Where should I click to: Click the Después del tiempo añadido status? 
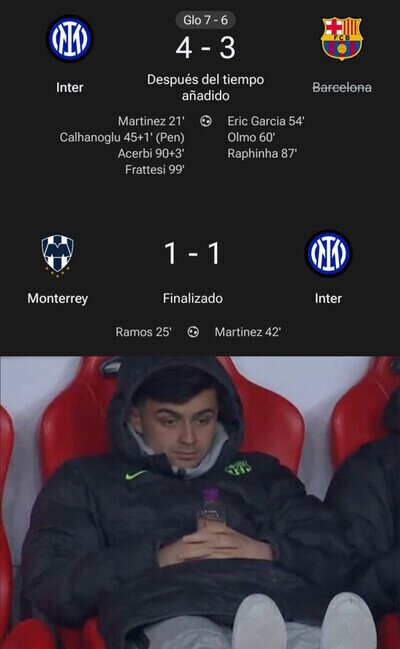coord(205,87)
